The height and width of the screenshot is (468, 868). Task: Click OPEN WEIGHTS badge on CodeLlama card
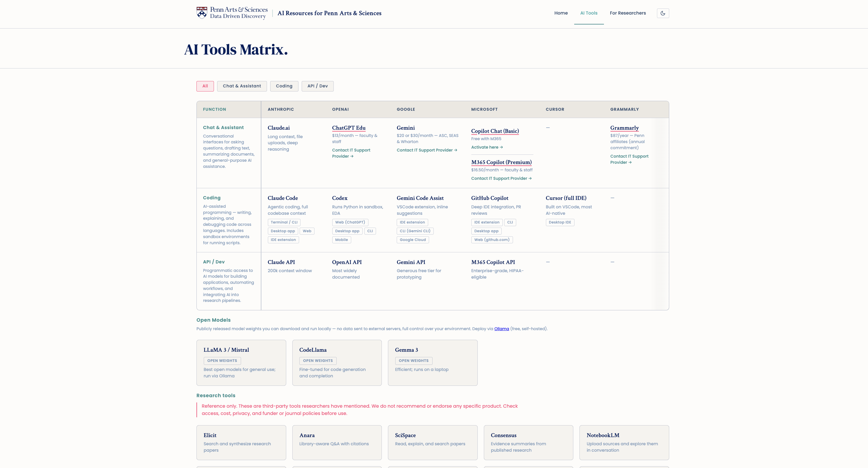click(318, 361)
